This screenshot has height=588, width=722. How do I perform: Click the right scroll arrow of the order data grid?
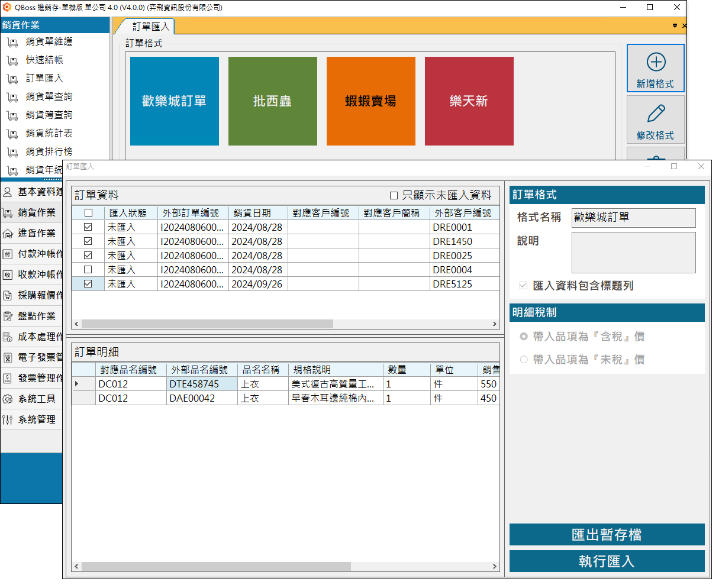[x=495, y=324]
